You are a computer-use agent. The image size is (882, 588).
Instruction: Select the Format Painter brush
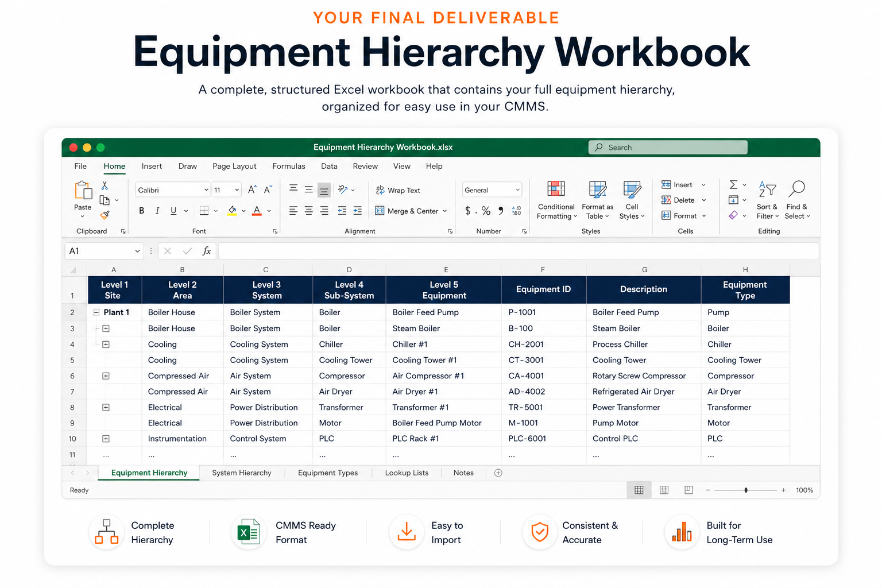[105, 215]
